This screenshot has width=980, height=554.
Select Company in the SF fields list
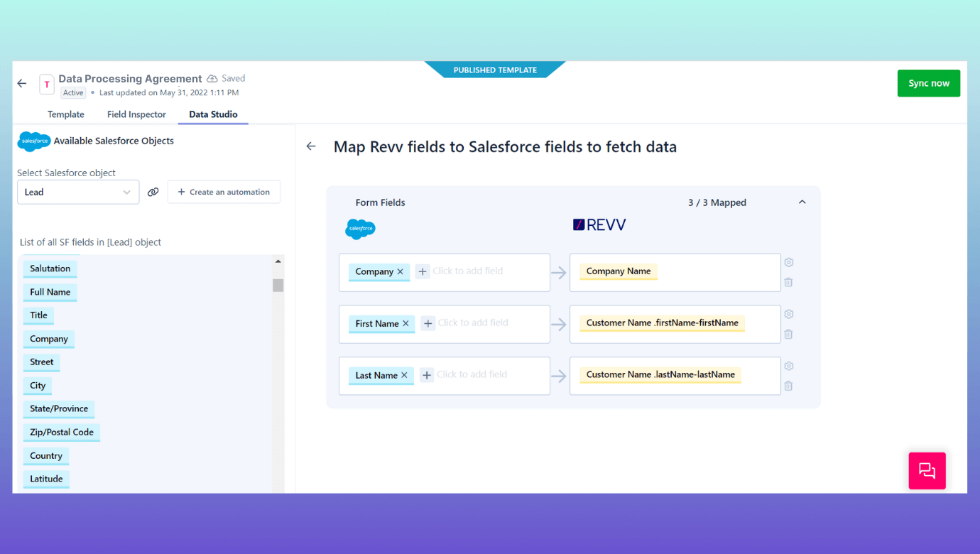pyautogui.click(x=48, y=340)
